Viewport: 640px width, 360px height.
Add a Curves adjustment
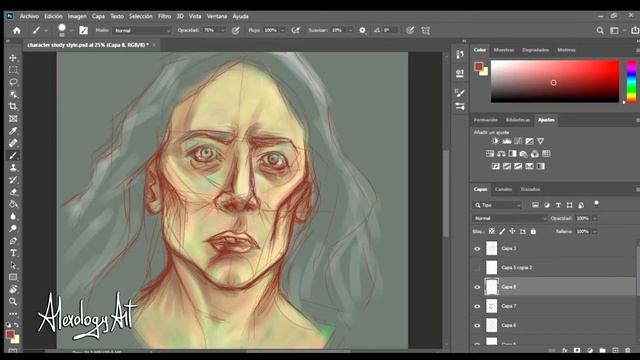point(518,141)
